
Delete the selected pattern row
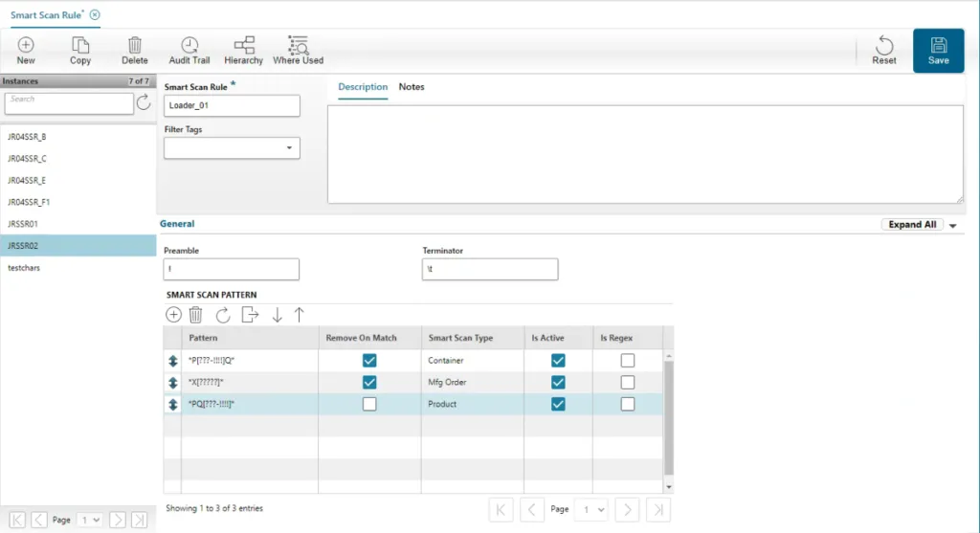195,315
